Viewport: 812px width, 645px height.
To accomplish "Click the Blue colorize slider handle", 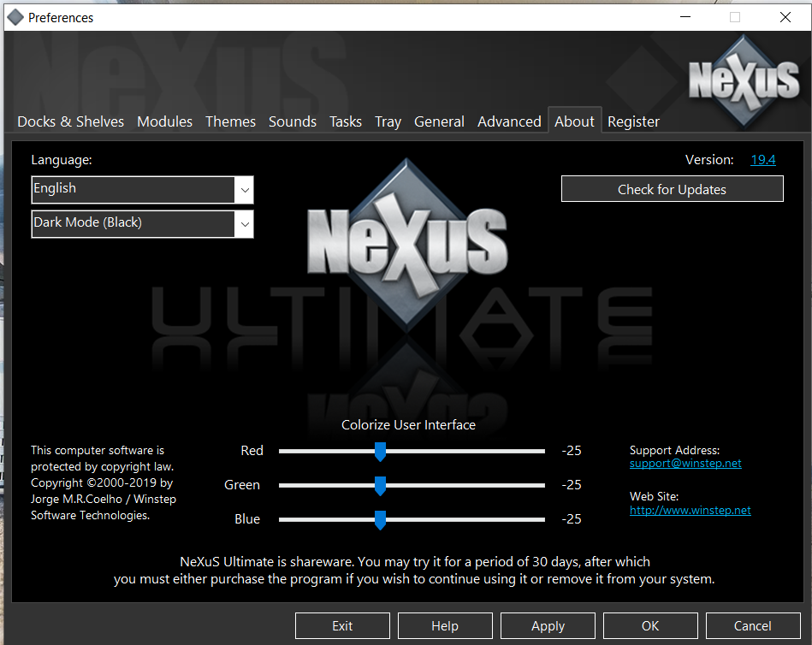I will pyautogui.click(x=380, y=520).
